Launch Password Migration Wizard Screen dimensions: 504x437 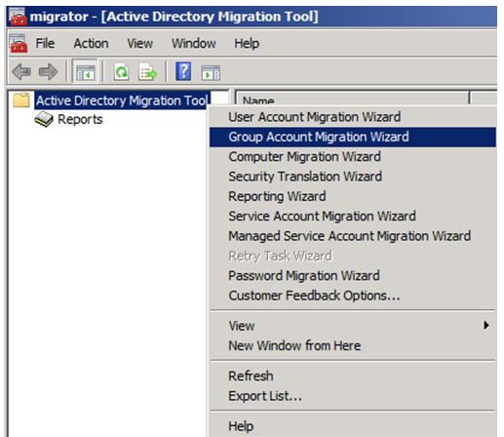353,276
